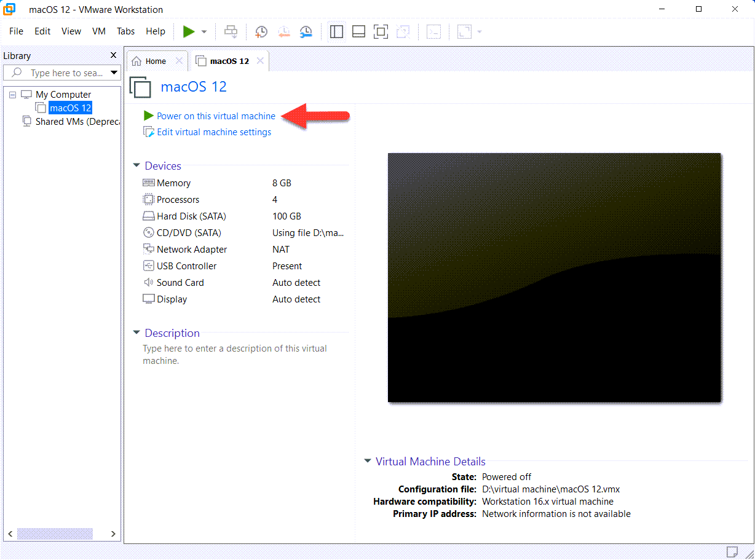Image resolution: width=755 pixels, height=560 pixels.
Task: Click the Network Adapter device entry
Action: click(191, 250)
